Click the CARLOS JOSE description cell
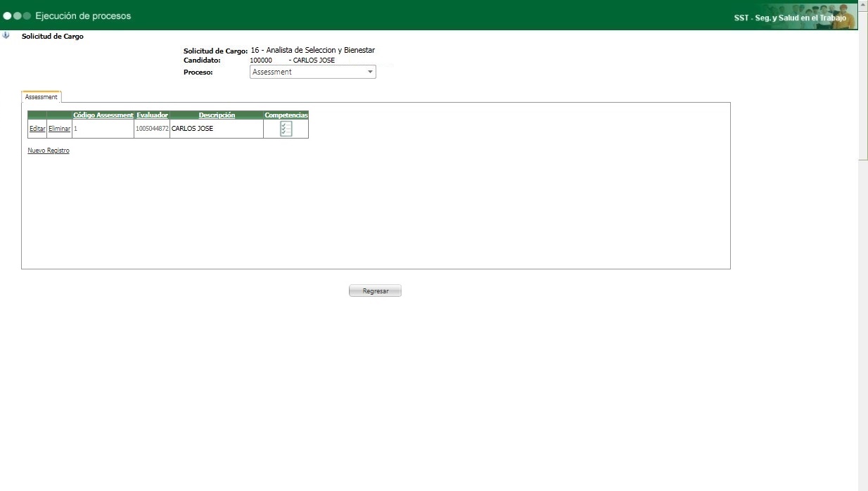Image resolution: width=868 pixels, height=491 pixels. pos(217,129)
